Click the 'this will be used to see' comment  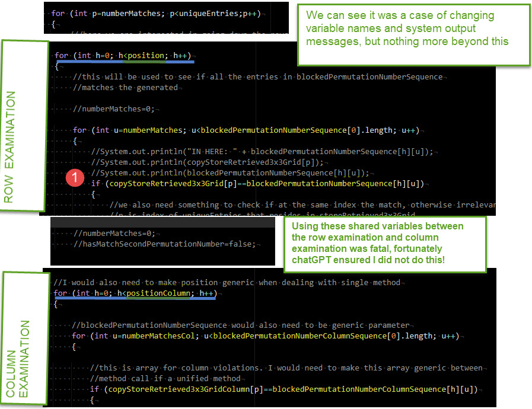pyautogui.click(x=258, y=76)
